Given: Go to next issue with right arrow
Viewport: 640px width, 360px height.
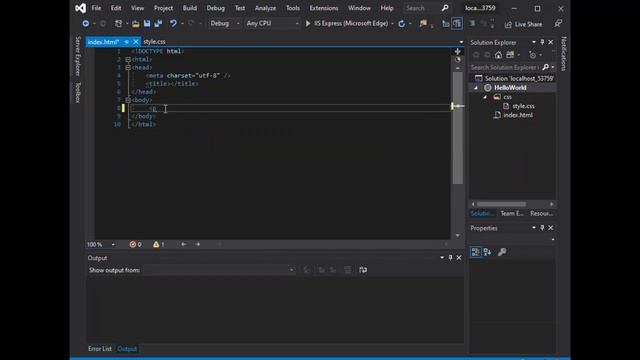Looking at the screenshot, I should click(198, 244).
